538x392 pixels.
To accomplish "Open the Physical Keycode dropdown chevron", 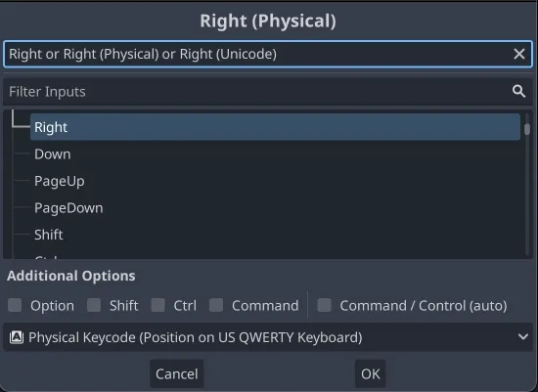I will [x=523, y=337].
